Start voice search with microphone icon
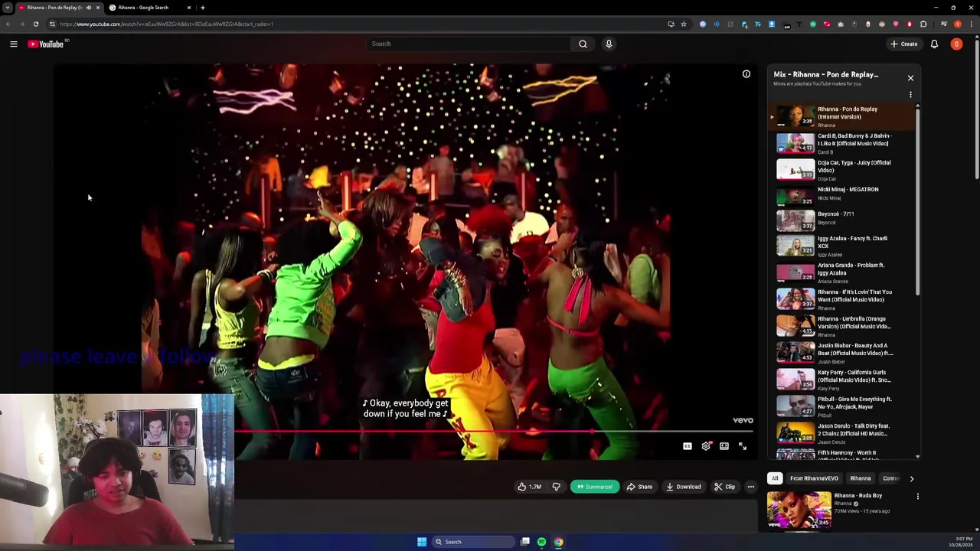 pos(609,44)
